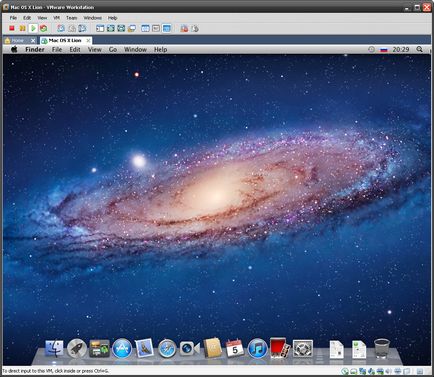Open VMware File menu at top
Viewport: 434px width, 377px height.
pyautogui.click(x=13, y=18)
